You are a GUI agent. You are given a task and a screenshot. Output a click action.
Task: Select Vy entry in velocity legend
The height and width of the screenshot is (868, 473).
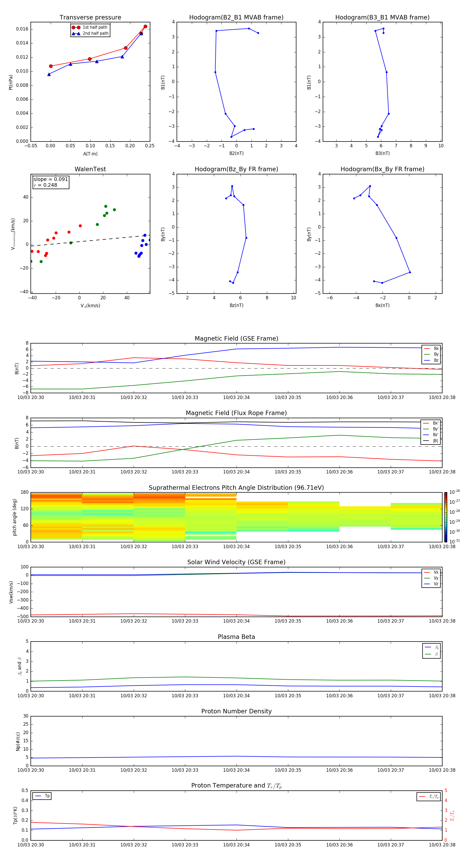(x=431, y=578)
